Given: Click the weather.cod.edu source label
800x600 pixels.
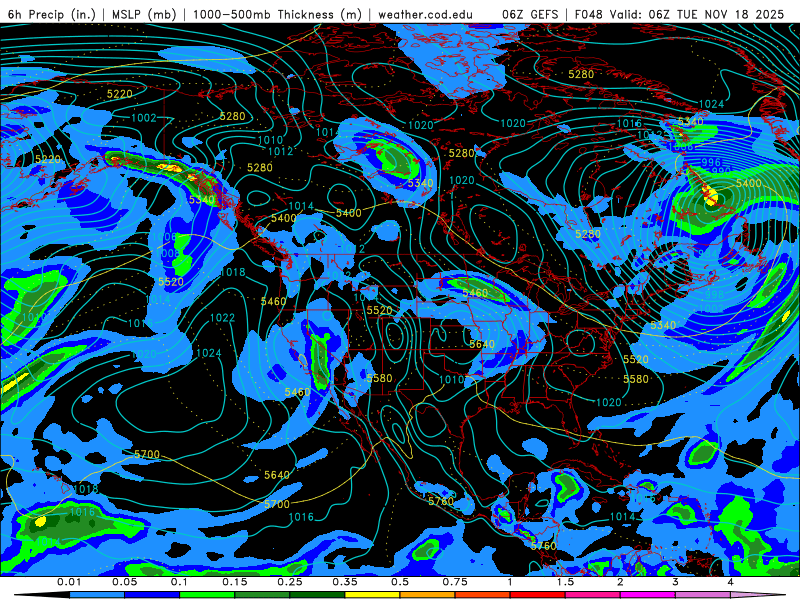Looking at the screenshot, I should (x=425, y=14).
